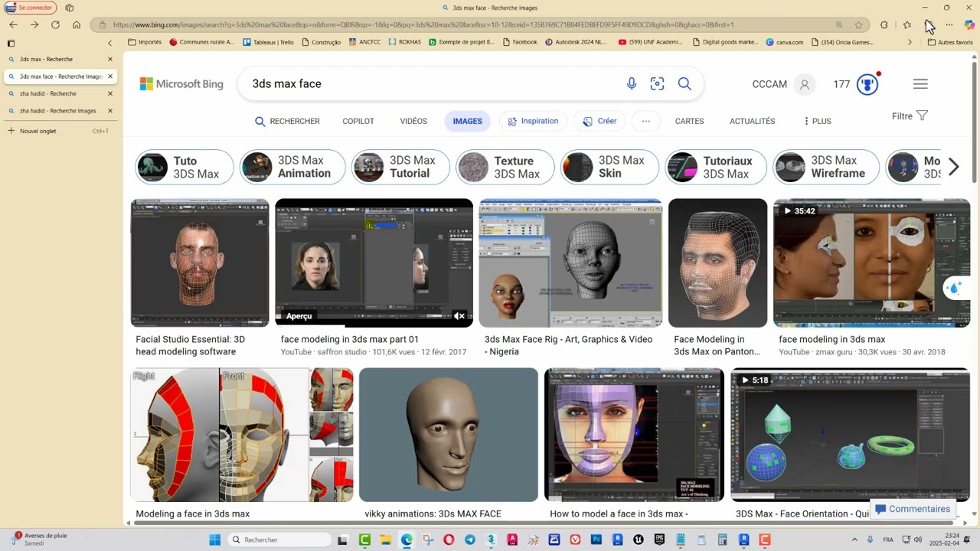This screenshot has width=980, height=551.
Task: Collapse the vertical tabs pane arrow
Action: click(110, 43)
